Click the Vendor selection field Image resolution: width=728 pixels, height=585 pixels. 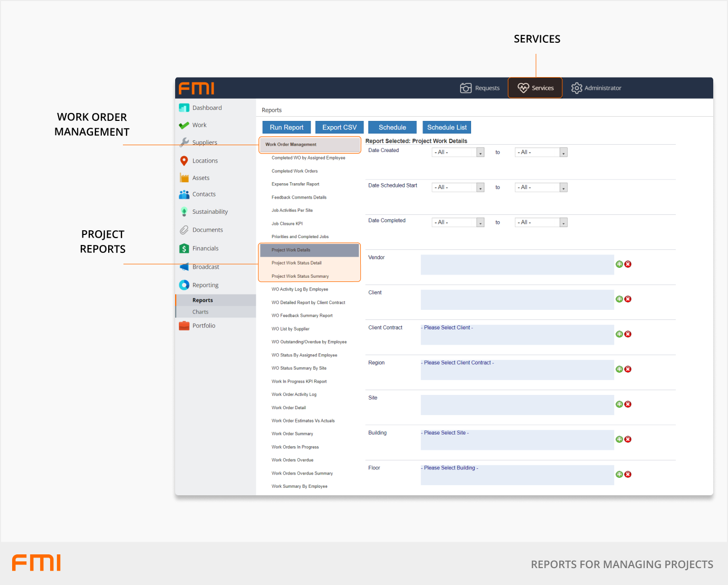[517, 265]
